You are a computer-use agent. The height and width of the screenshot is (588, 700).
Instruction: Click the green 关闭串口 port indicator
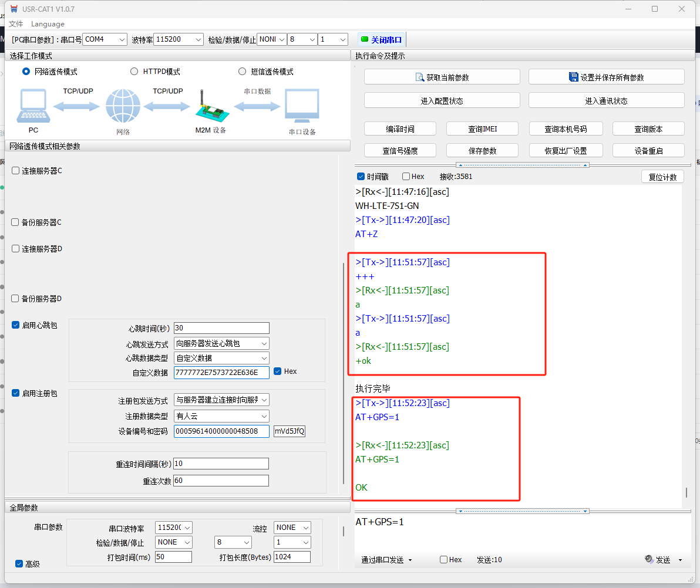pos(365,40)
